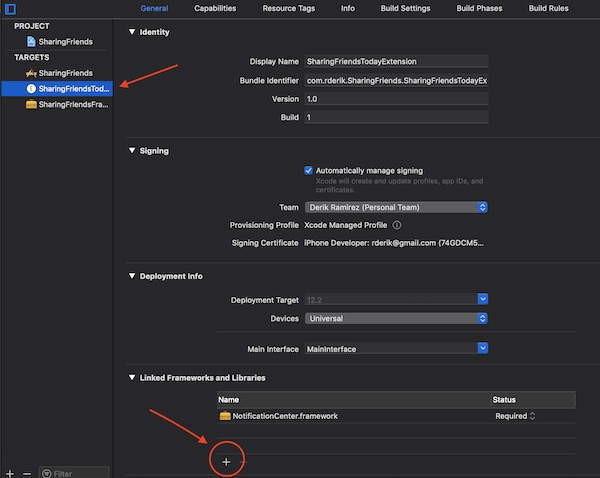Viewport: 600px width, 478px height.
Task: Click the SharingFriends project file icon
Action: [31, 41]
